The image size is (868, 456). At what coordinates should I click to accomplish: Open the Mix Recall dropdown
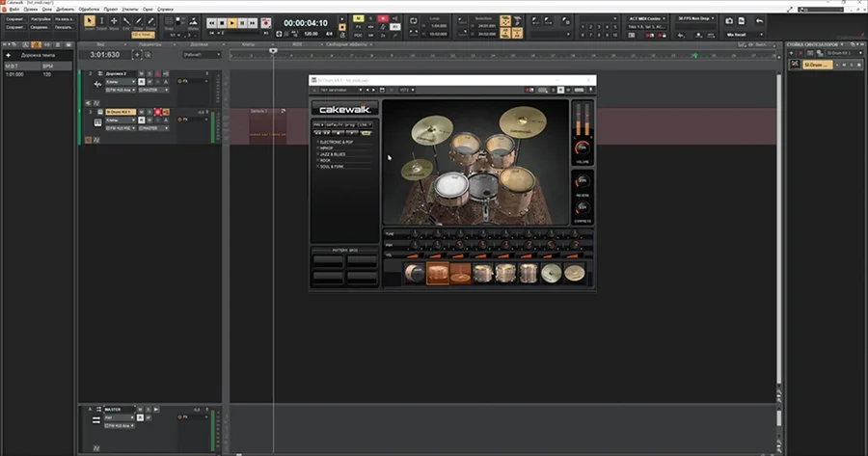(744, 35)
